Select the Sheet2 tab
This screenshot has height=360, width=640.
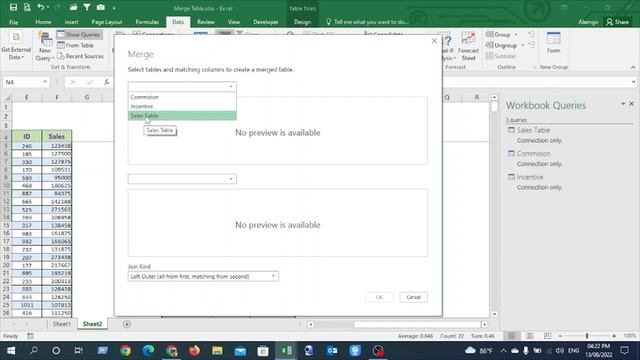point(92,324)
